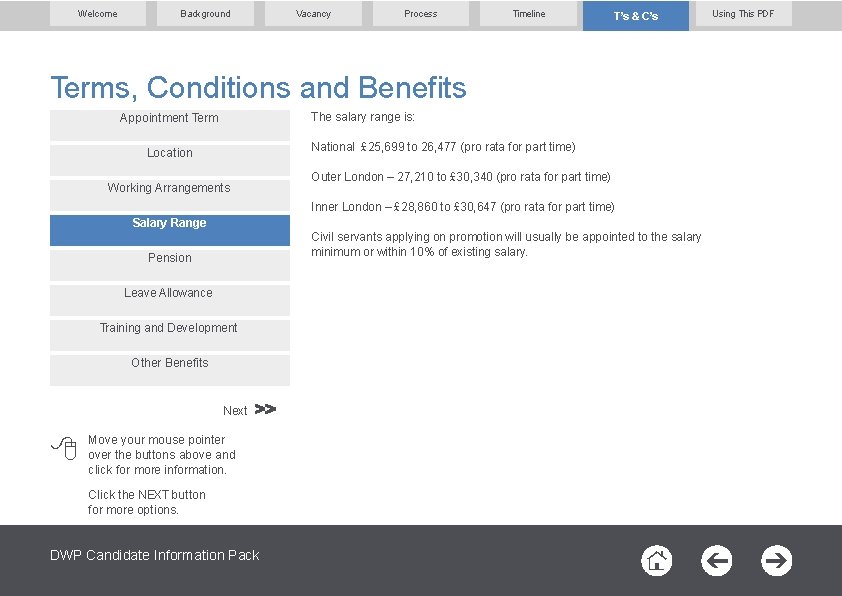This screenshot has height=596, width=842.
Task: Select the T's & C's tab
Action: pos(636,16)
